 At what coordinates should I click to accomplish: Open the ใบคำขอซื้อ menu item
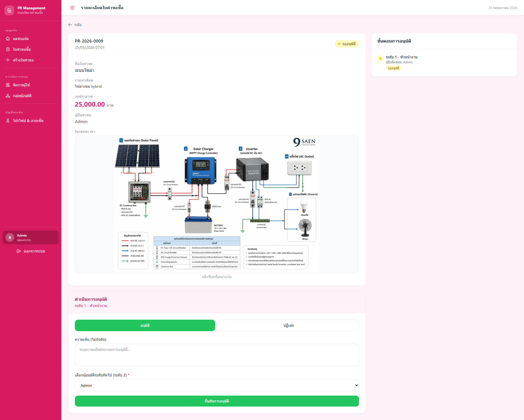point(31,49)
